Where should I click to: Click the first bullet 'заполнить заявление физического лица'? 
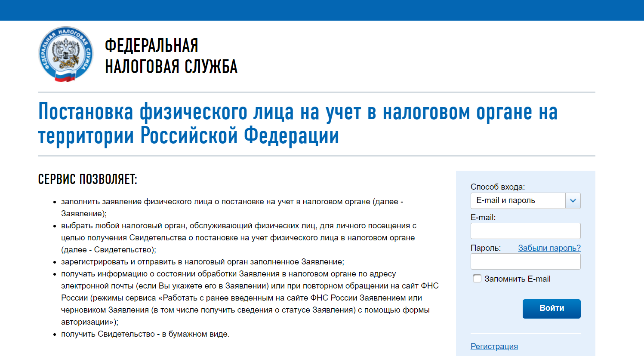click(232, 202)
